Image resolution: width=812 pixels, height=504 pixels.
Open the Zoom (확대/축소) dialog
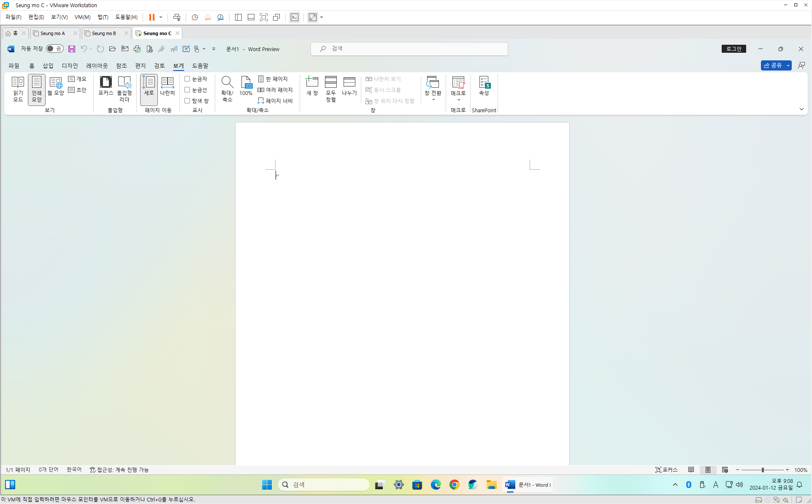tap(227, 89)
